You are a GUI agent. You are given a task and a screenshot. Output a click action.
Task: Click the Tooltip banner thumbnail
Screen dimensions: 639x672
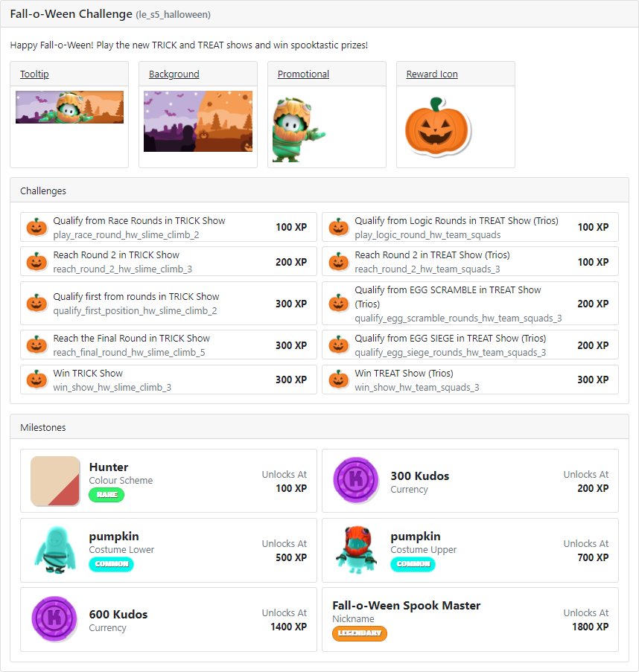pos(69,107)
